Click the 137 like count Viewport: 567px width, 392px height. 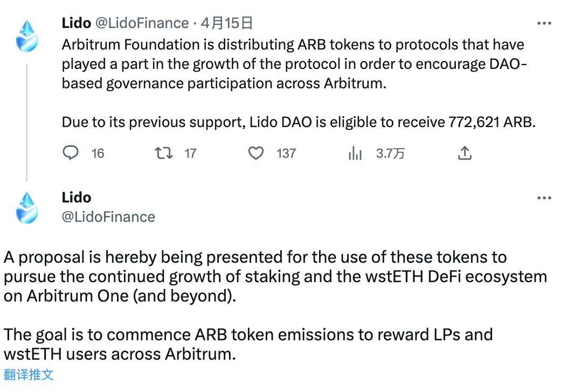click(286, 153)
